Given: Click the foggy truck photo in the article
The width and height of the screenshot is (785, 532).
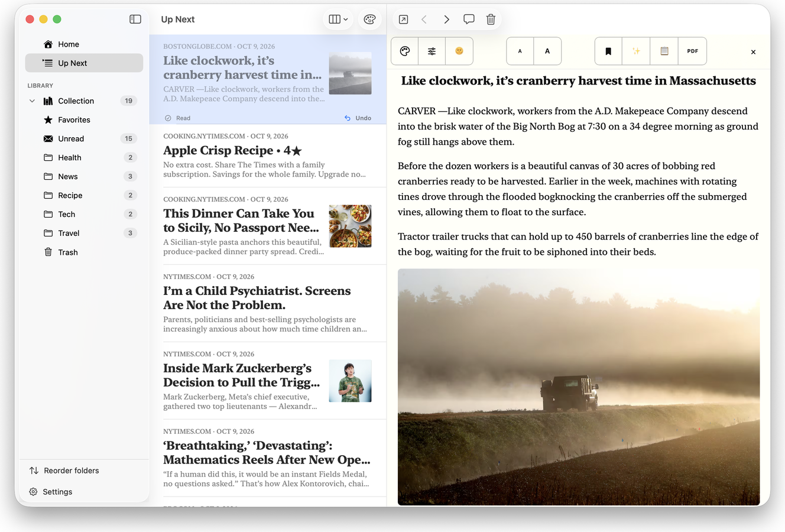Looking at the screenshot, I should point(579,387).
